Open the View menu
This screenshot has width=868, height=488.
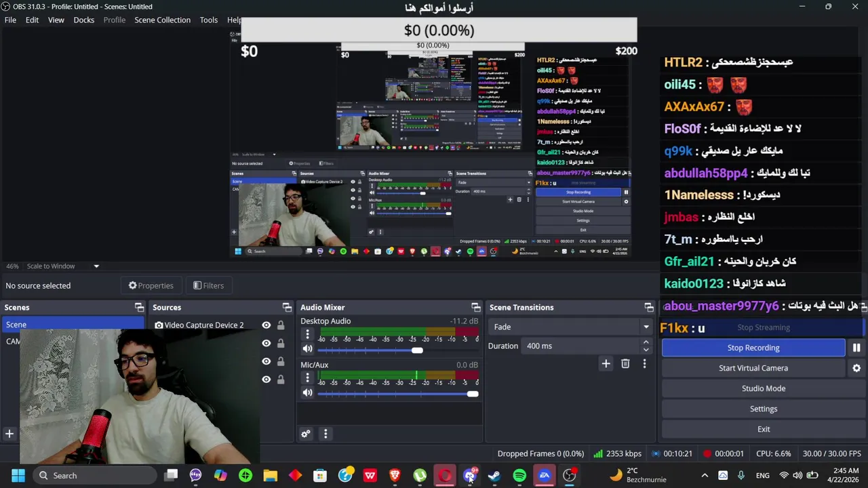click(56, 20)
